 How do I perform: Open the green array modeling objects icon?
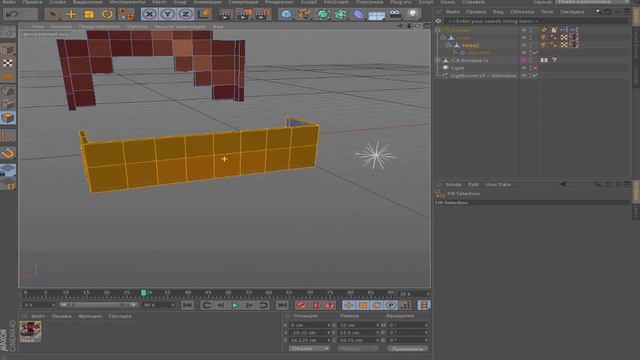point(340,14)
